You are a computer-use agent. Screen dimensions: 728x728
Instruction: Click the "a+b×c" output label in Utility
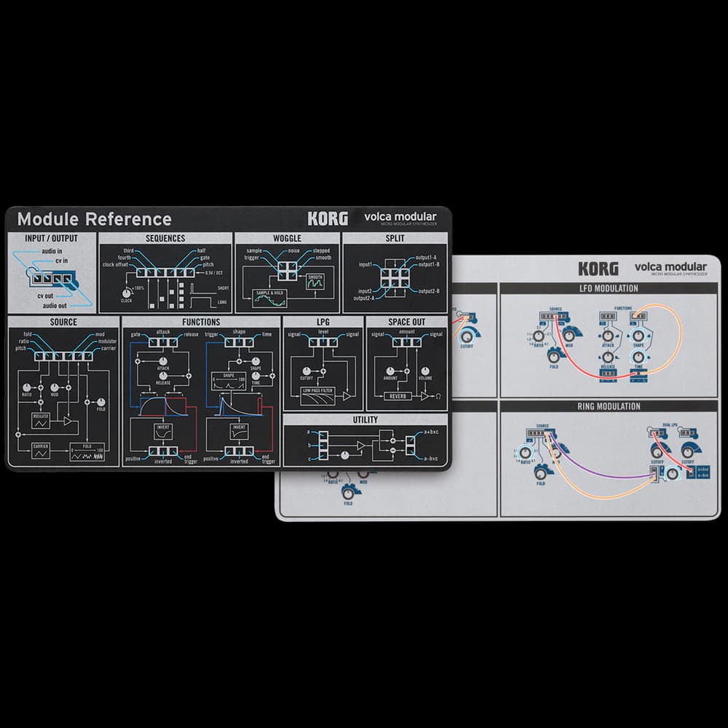coord(431,432)
